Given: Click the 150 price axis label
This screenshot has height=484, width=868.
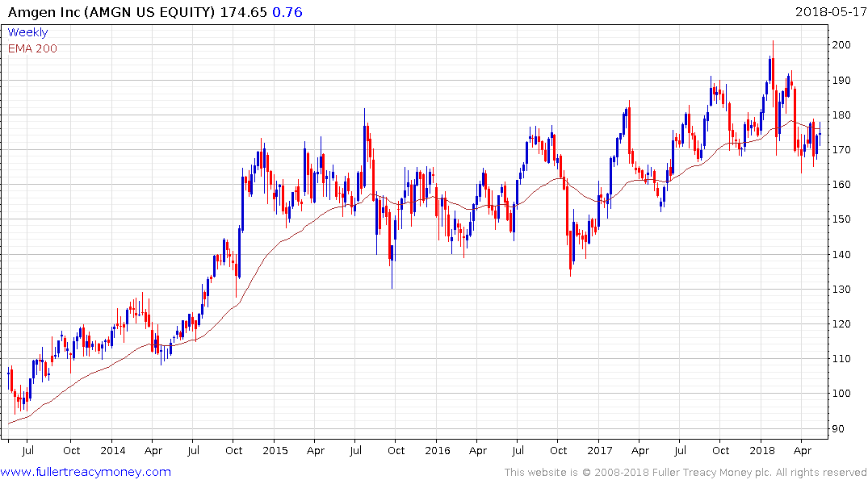Looking at the screenshot, I should coord(841,219).
